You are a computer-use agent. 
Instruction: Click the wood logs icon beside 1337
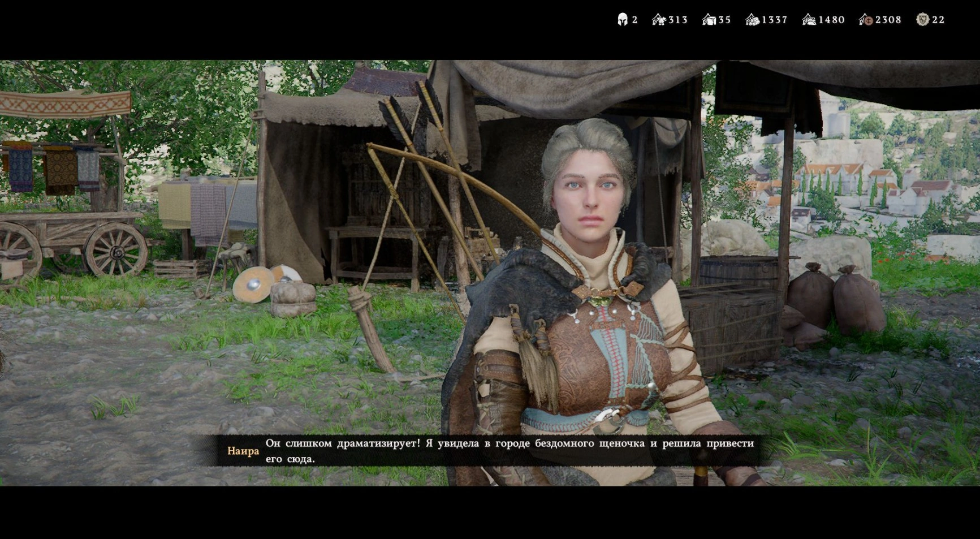pos(752,20)
